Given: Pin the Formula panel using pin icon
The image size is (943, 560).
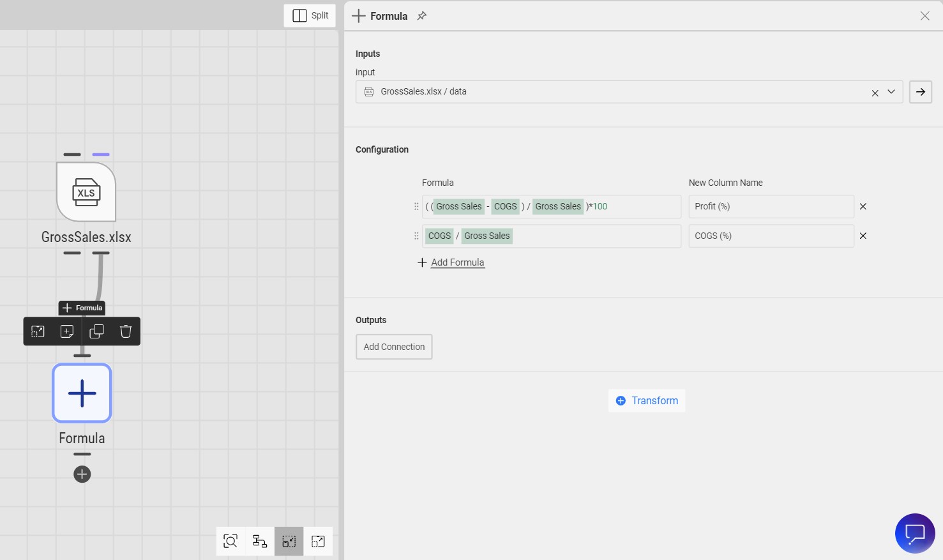Looking at the screenshot, I should click(421, 16).
